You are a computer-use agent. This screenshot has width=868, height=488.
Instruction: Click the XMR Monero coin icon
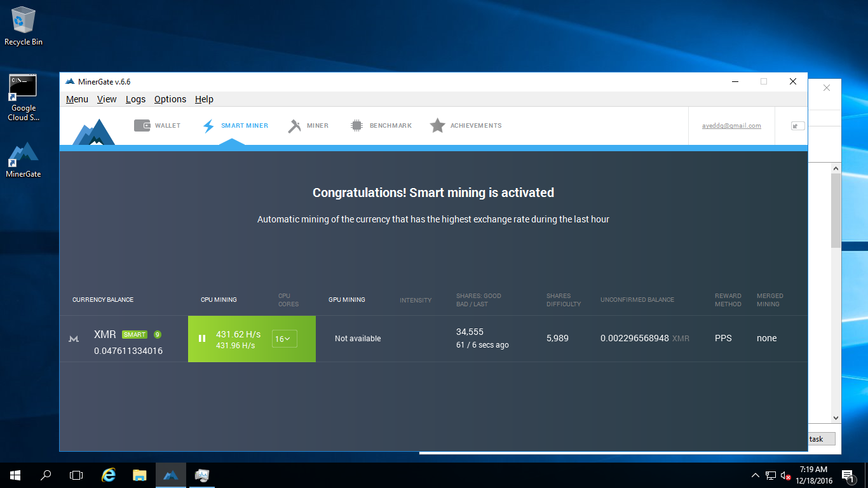[74, 339]
